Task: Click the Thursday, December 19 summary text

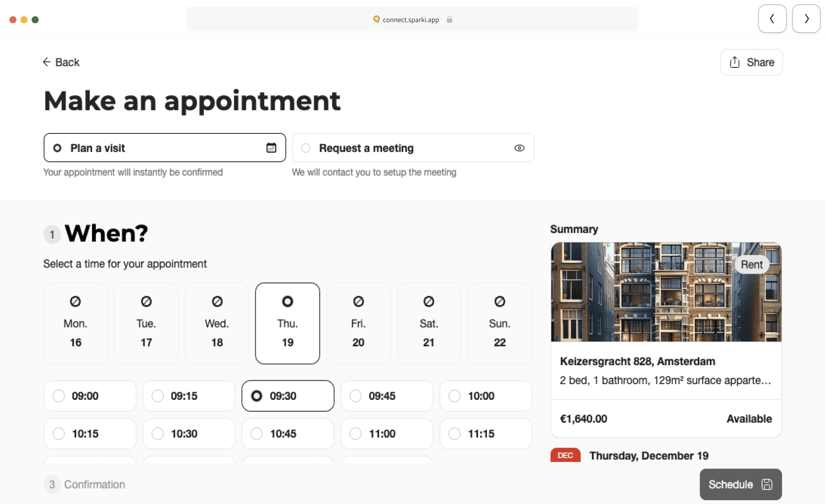Action: tap(649, 456)
